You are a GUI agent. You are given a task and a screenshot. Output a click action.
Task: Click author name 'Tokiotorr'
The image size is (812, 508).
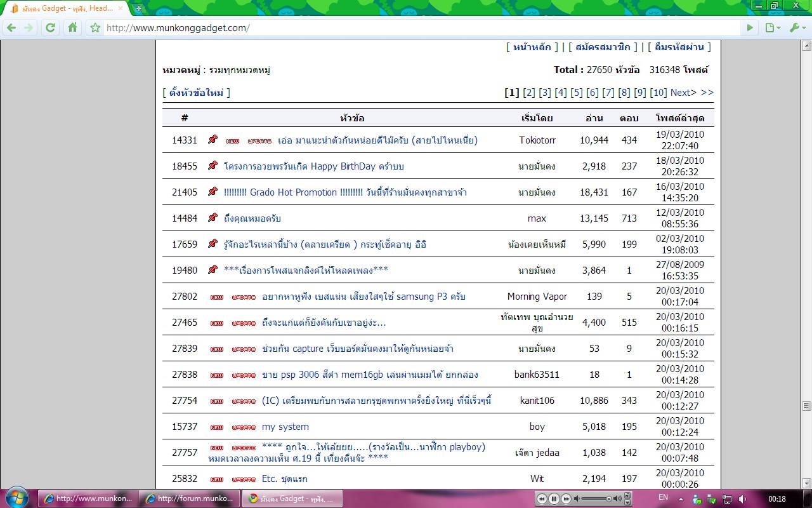pyautogui.click(x=537, y=140)
